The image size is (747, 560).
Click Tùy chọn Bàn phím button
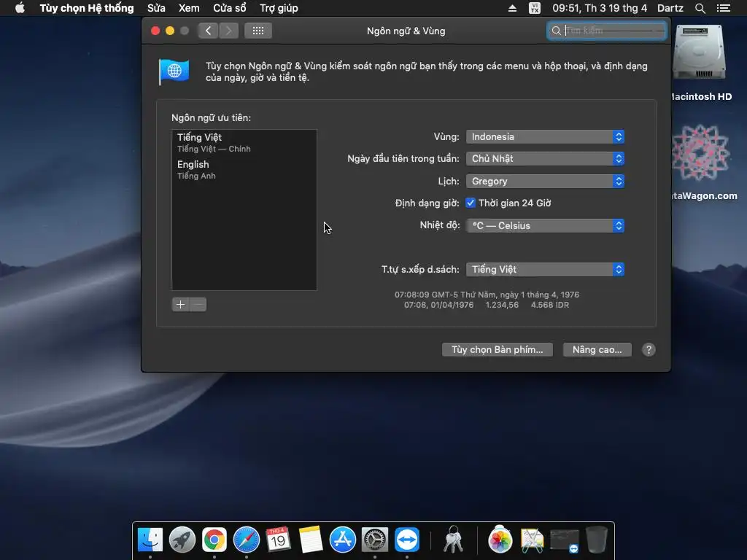[497, 349]
